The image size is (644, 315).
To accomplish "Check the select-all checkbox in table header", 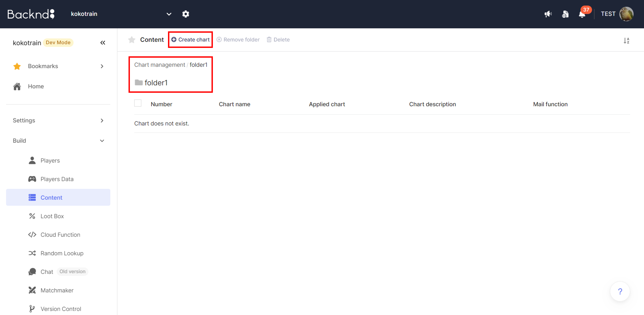I will coord(138,103).
